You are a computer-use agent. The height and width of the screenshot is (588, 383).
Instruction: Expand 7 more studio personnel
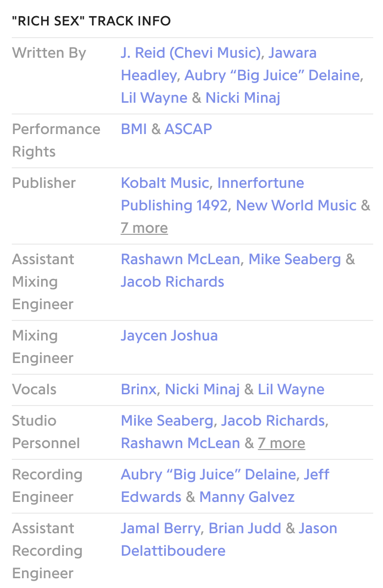pyautogui.click(x=282, y=443)
